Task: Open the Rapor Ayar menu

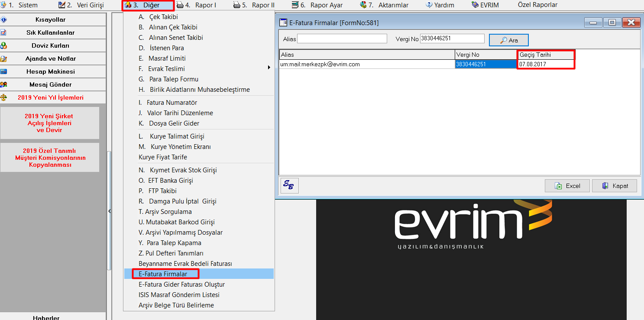Action: click(317, 5)
